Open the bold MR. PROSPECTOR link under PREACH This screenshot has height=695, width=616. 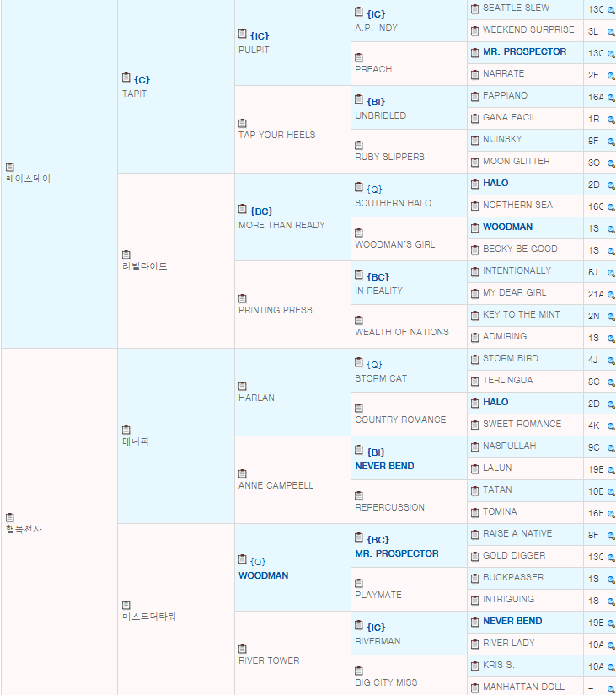point(524,52)
